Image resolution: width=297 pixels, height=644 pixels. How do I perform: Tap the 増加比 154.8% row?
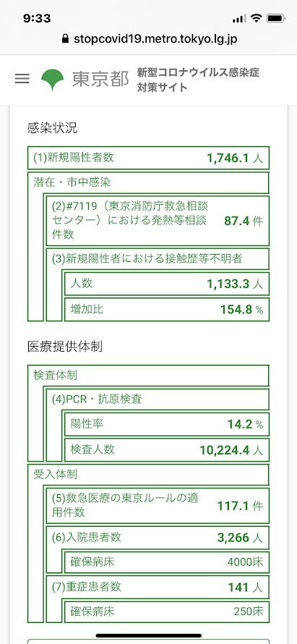click(x=167, y=309)
